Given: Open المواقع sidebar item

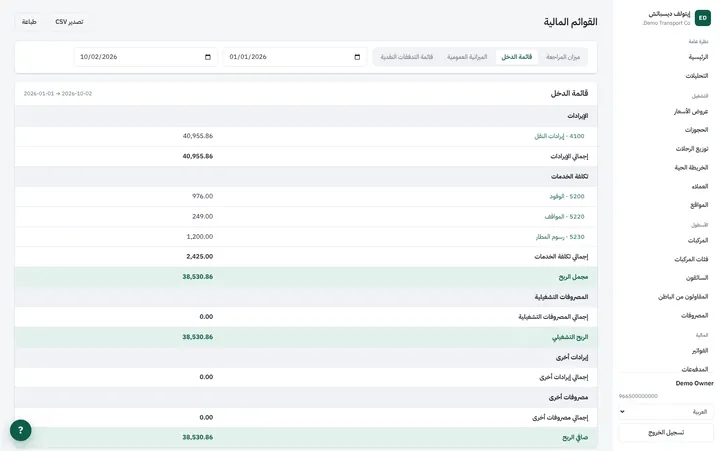Looking at the screenshot, I should coord(699,205).
